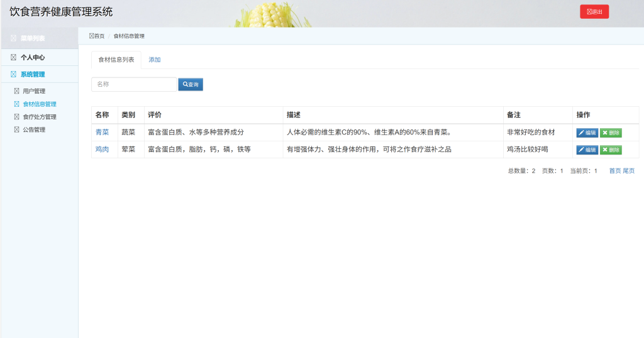Delete the 鸡肉 row with 删除
This screenshot has height=338, width=644.
[611, 150]
